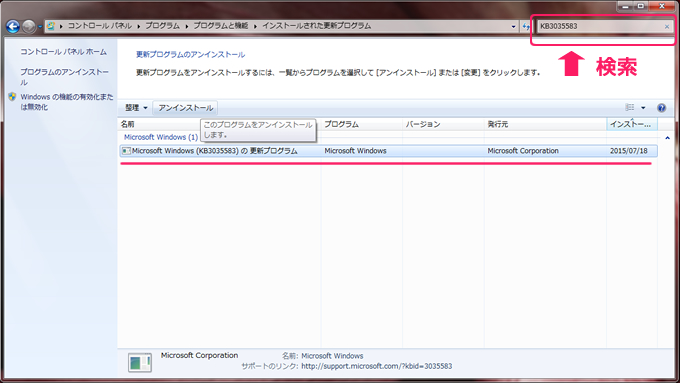This screenshot has height=383, width=680.
Task: Clear the search with the X button
Action: click(x=667, y=26)
